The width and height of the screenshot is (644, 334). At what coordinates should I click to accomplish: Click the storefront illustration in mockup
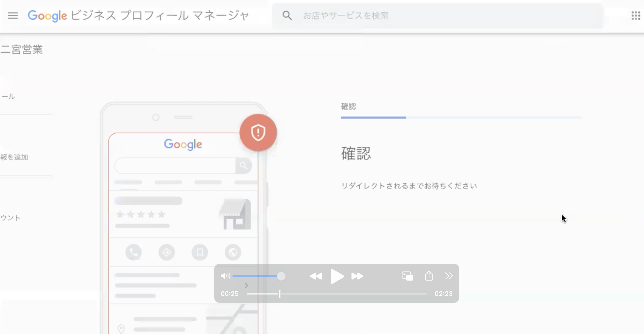(235, 214)
